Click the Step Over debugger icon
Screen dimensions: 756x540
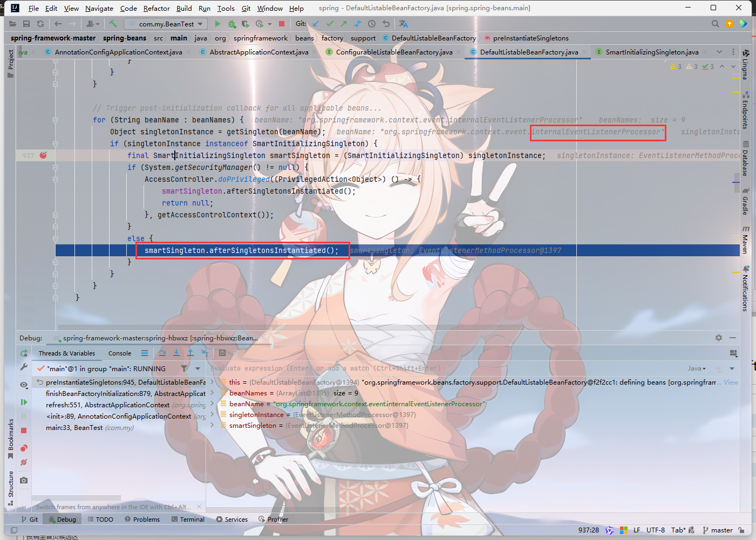coord(162,353)
